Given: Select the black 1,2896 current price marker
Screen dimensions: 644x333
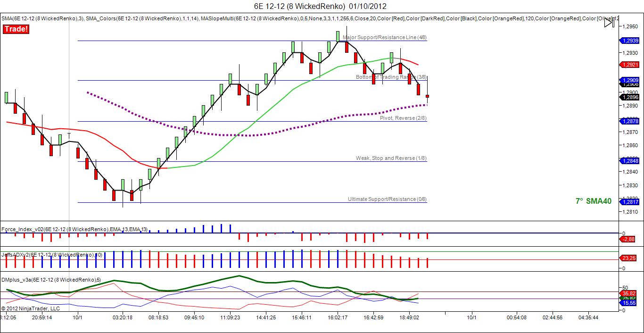Looking at the screenshot, I should (630, 97).
